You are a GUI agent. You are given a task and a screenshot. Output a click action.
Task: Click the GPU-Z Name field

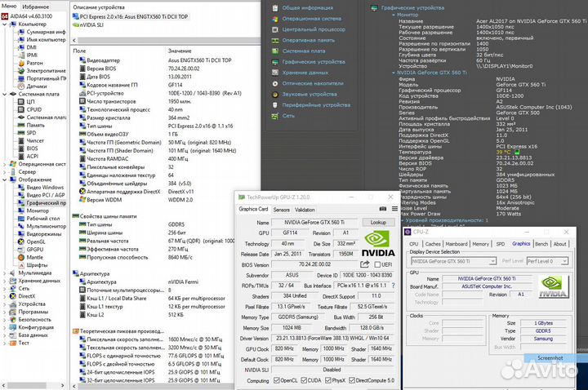coord(314,223)
